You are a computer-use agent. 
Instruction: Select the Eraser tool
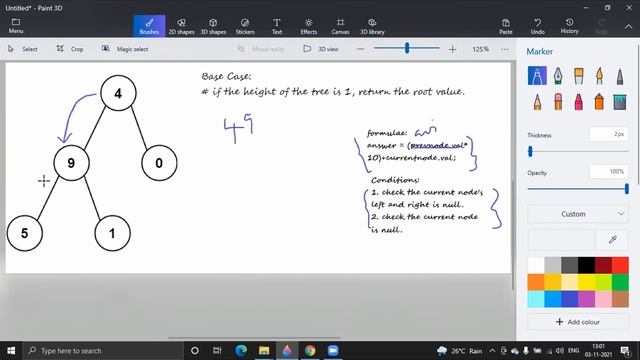(x=558, y=102)
